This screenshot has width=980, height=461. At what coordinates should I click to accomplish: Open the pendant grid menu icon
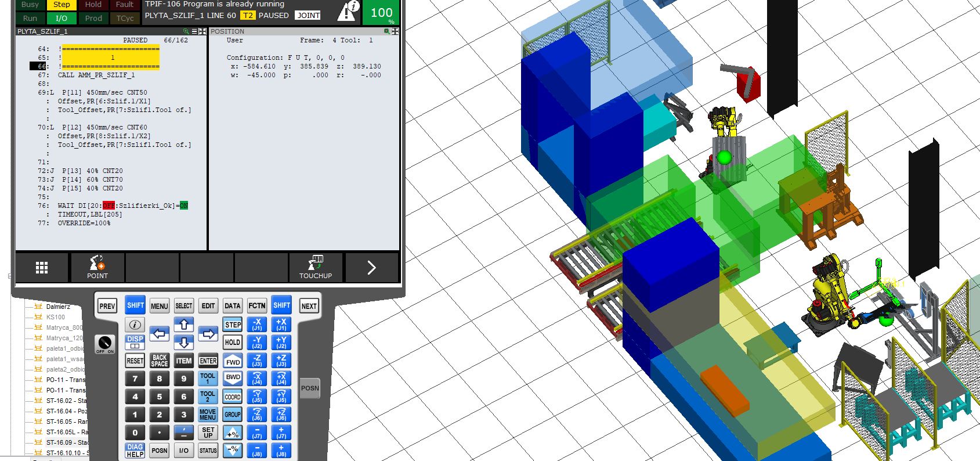pos(42,267)
